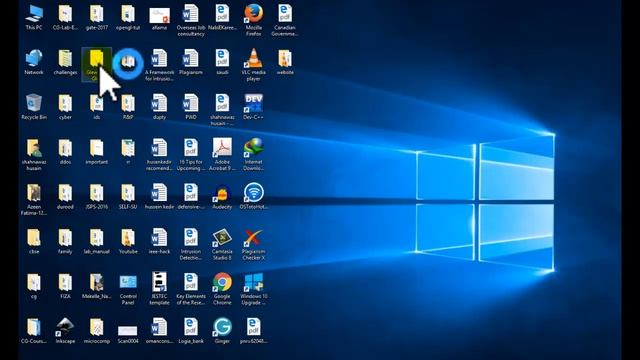Select the ieee-hack Word document

coord(160,242)
